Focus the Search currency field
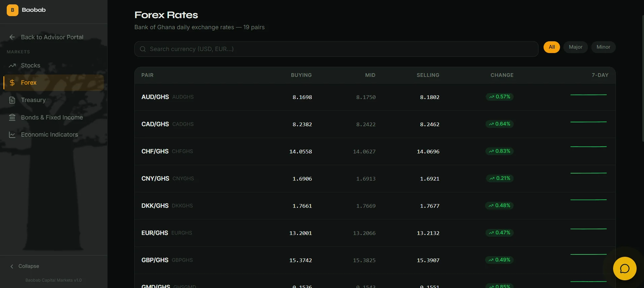 point(336,49)
